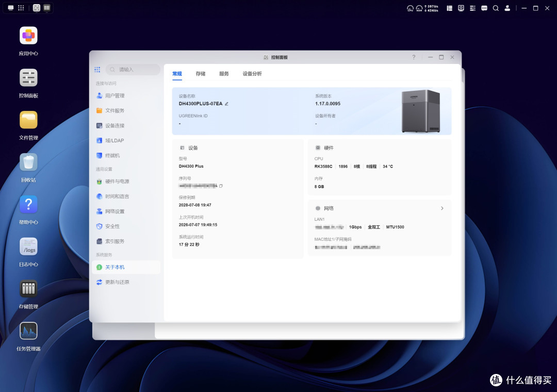The image size is (557, 392).
Task: Open the widgets panel icon in top bar
Action: [x=449, y=8]
